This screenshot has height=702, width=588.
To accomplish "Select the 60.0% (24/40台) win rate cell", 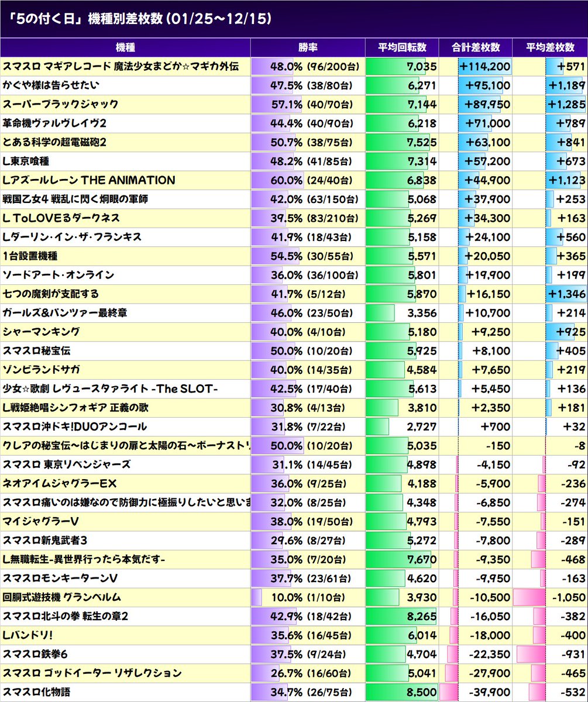I will (x=308, y=180).
